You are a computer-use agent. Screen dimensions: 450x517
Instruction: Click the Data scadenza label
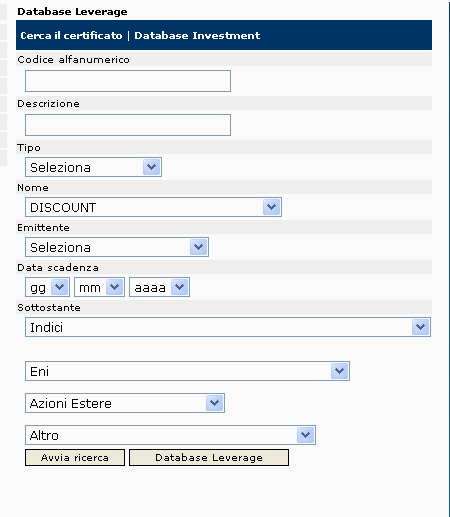coord(58,268)
